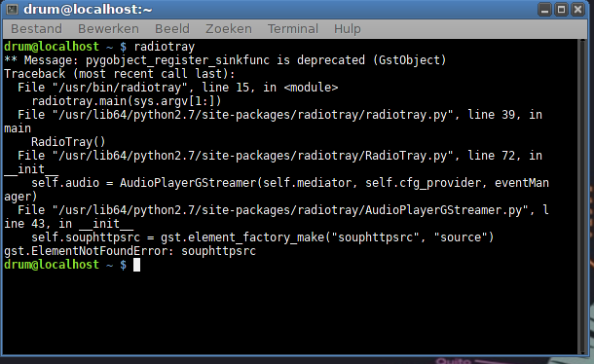Screen dimensions: 594x364
Task: Click at the terminal cursor block
Action: click(x=136, y=265)
